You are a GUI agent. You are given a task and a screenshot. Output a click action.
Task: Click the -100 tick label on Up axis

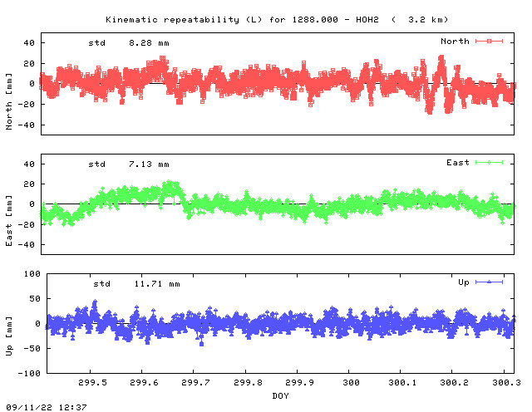[x=29, y=373]
